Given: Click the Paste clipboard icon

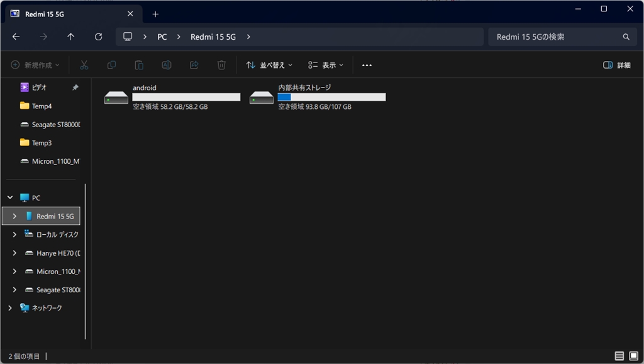Looking at the screenshot, I should tap(139, 65).
